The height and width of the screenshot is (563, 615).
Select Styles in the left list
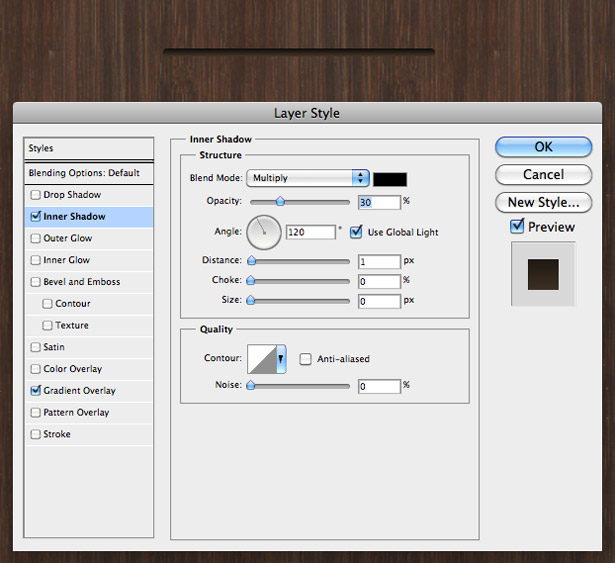tap(89, 148)
